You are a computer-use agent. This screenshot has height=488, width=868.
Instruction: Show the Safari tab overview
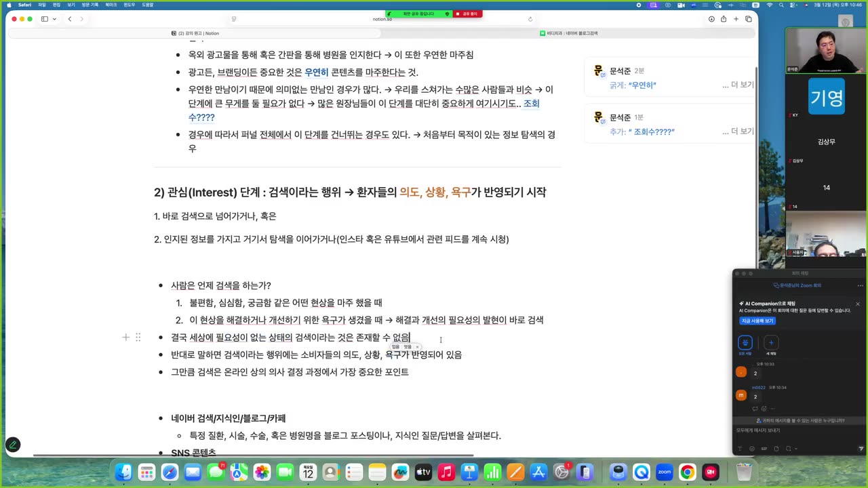pyautogui.click(x=749, y=19)
